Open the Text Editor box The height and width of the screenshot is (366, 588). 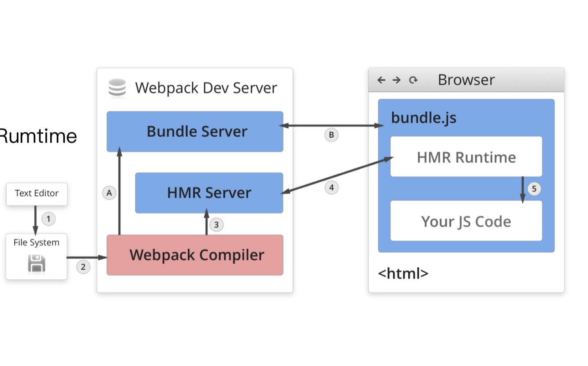37,194
